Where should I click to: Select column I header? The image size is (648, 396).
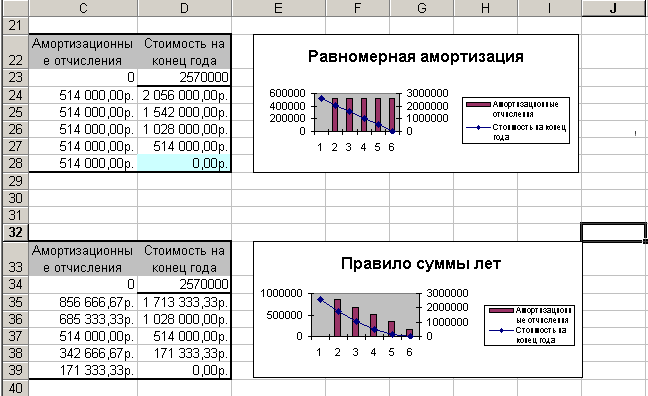tap(550, 8)
